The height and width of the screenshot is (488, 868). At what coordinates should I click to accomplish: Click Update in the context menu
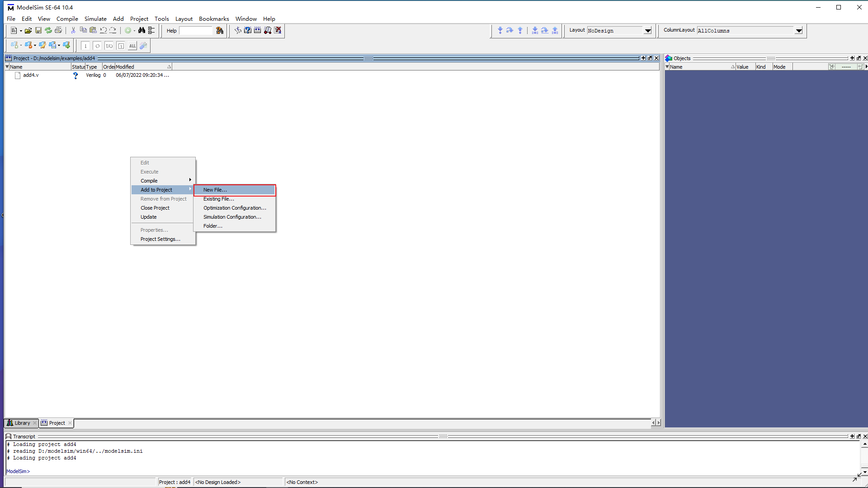pos(163,217)
